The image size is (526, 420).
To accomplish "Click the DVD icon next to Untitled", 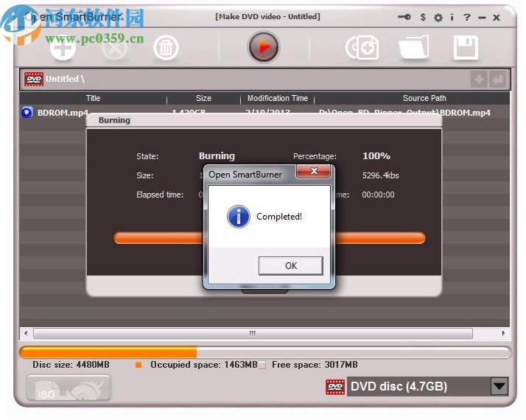I will [34, 79].
